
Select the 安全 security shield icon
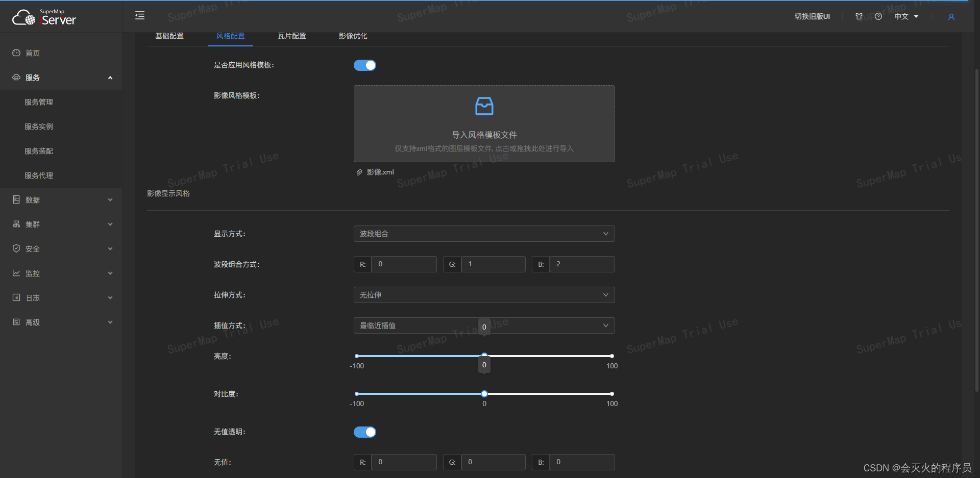(16, 248)
